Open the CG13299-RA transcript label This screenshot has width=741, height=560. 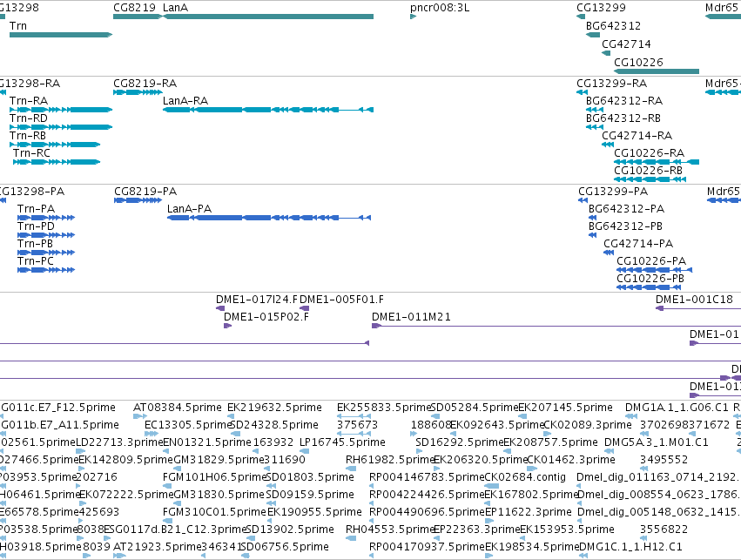(x=612, y=84)
